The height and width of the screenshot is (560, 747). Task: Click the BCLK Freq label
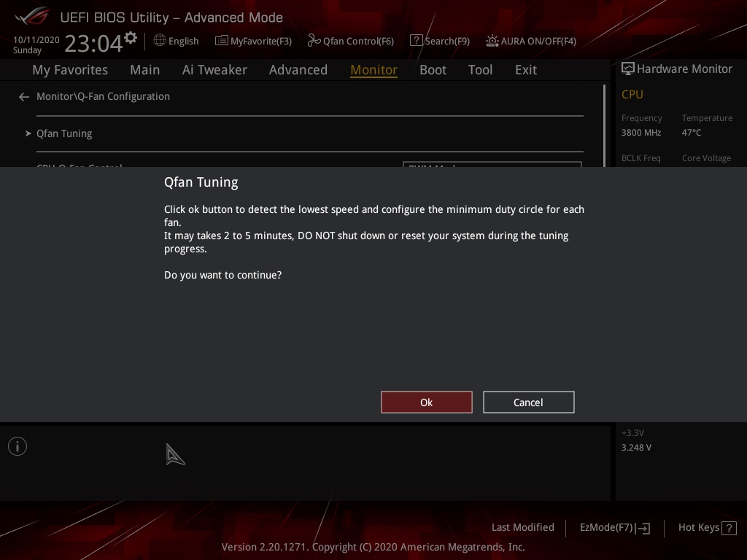(640, 158)
